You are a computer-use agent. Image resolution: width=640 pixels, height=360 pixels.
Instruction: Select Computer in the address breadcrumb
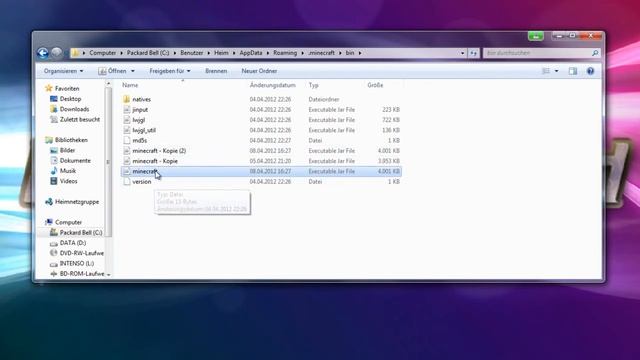102,53
